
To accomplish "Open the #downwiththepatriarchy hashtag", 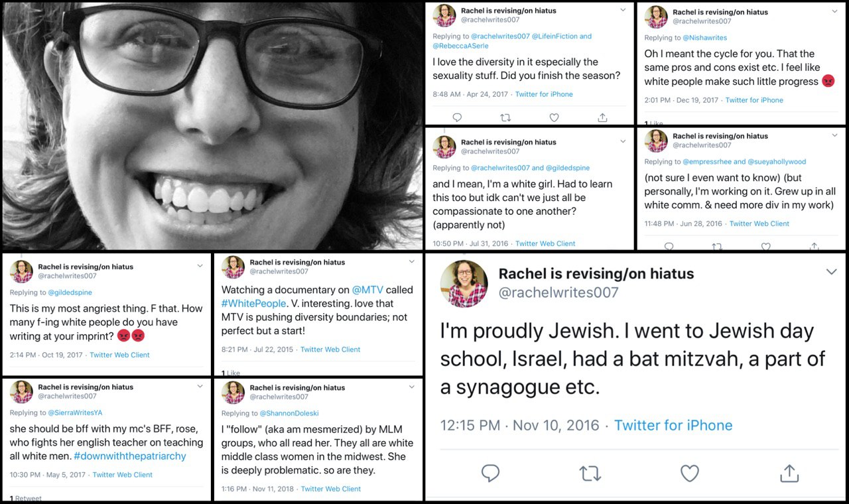I will click(130, 456).
